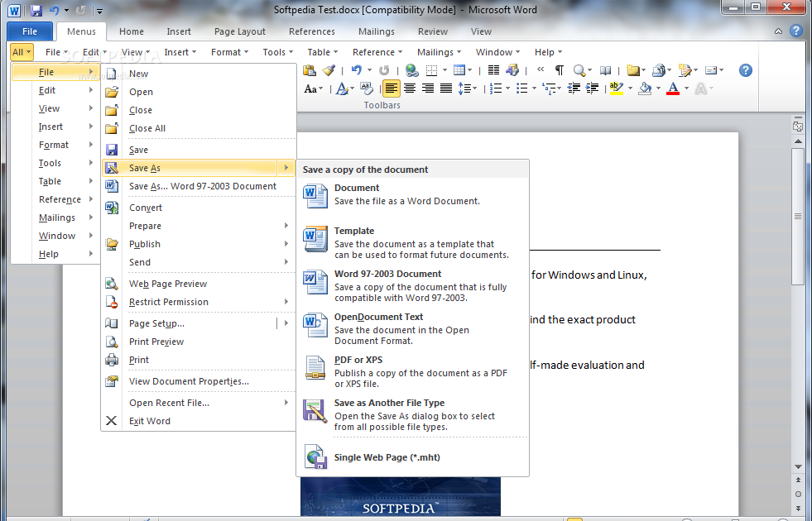Apply Bullets list icon
The image size is (812, 521).
[522, 89]
